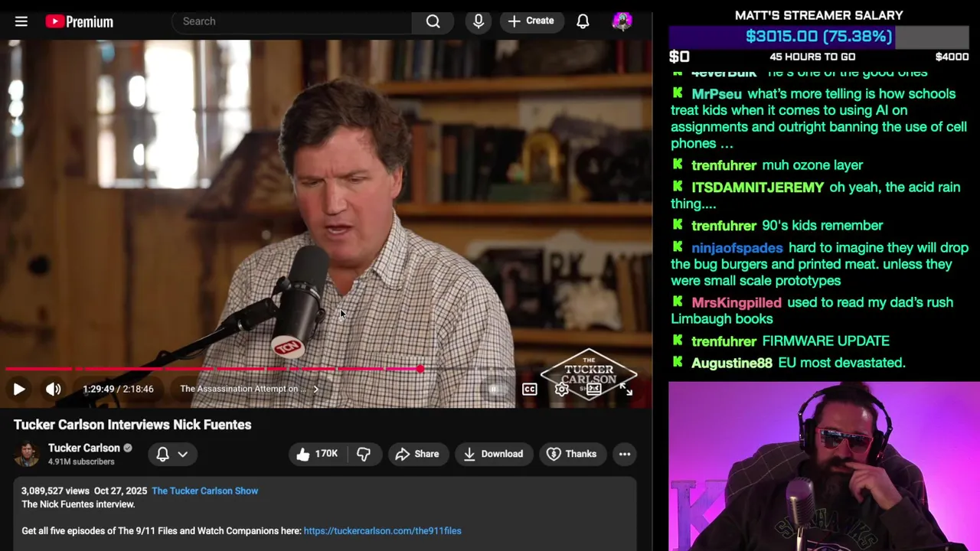Viewport: 980px width, 551px height.
Task: Click chat username MrPseu
Action: click(717, 94)
